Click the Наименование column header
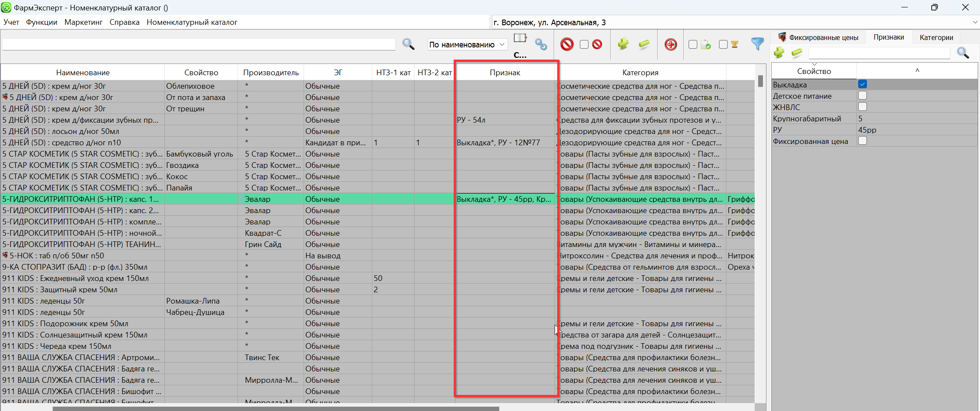Image resolution: width=980 pixels, height=411 pixels. pyautogui.click(x=83, y=73)
